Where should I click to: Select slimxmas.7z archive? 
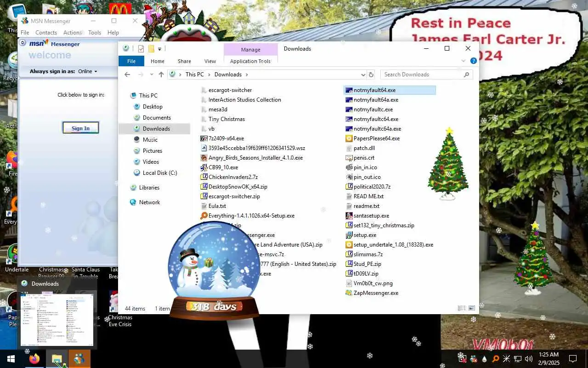click(364, 254)
